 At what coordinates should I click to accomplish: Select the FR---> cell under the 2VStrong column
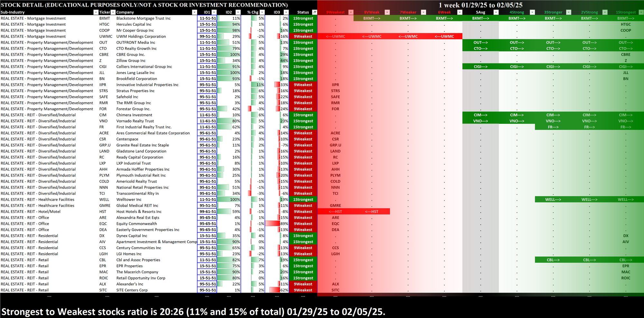click(x=589, y=127)
